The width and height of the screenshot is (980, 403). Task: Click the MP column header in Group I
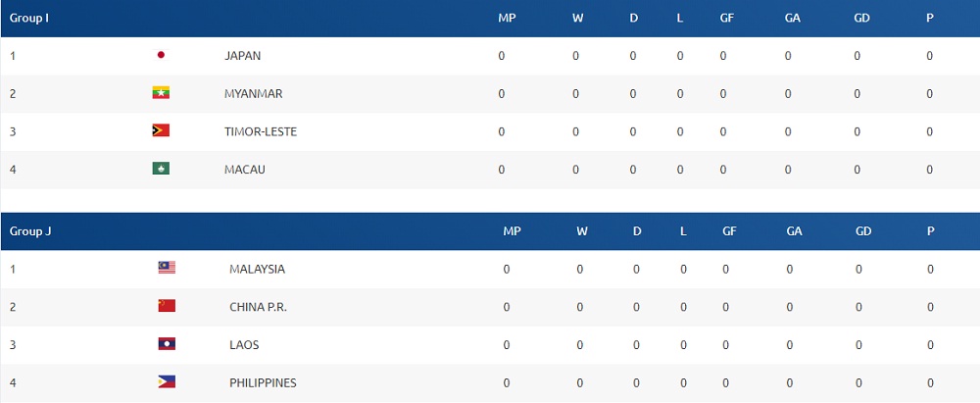(507, 19)
